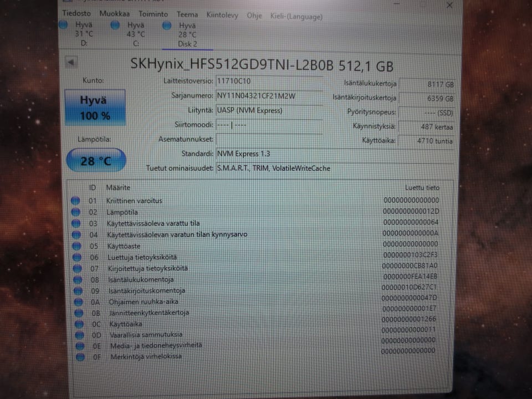Click the Luettu tieto column header
Image resolution: width=532 pixels, height=399 pixels.
coord(422,188)
